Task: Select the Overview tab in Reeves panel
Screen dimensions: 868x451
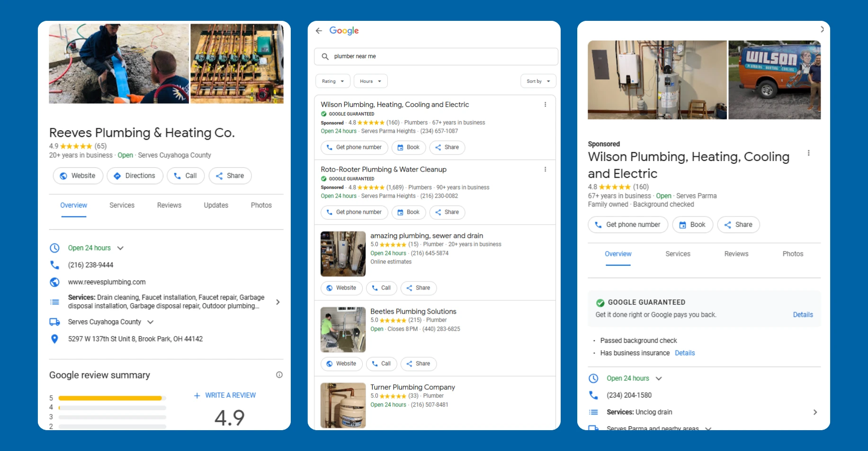Action: point(74,205)
